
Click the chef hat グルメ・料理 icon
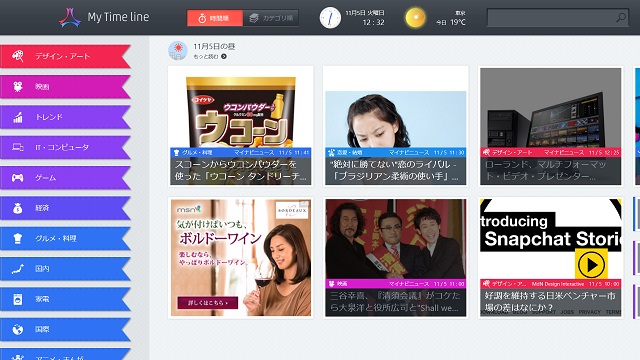18,238
